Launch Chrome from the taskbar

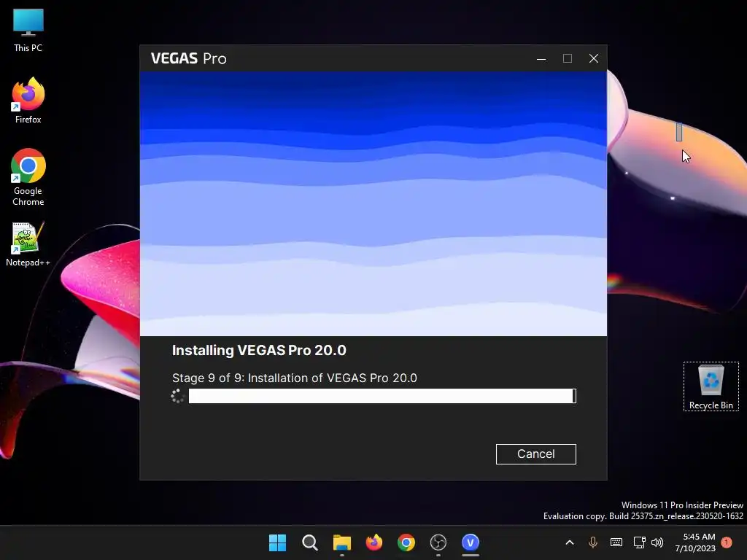coord(406,542)
